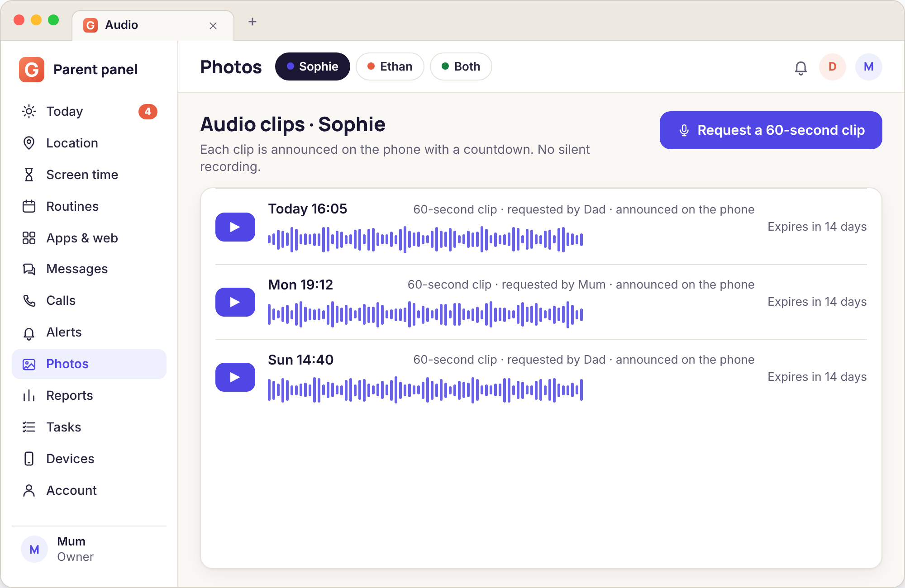The image size is (905, 588).
Task: Open the Location pin icon
Action: 29,143
